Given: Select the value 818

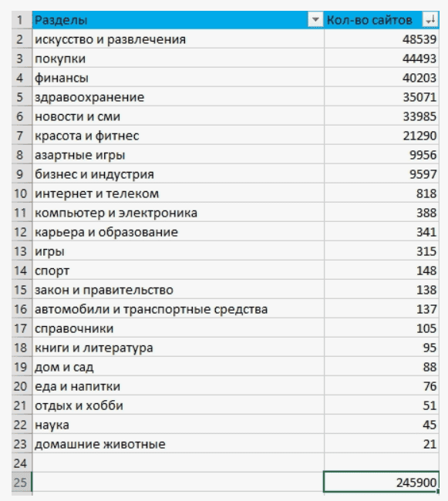Looking at the screenshot, I should [382, 193].
